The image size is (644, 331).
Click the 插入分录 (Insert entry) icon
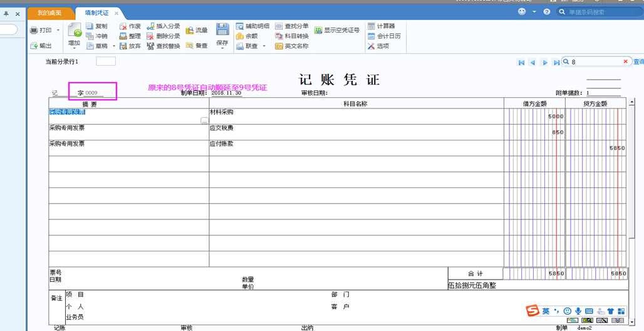[150, 26]
